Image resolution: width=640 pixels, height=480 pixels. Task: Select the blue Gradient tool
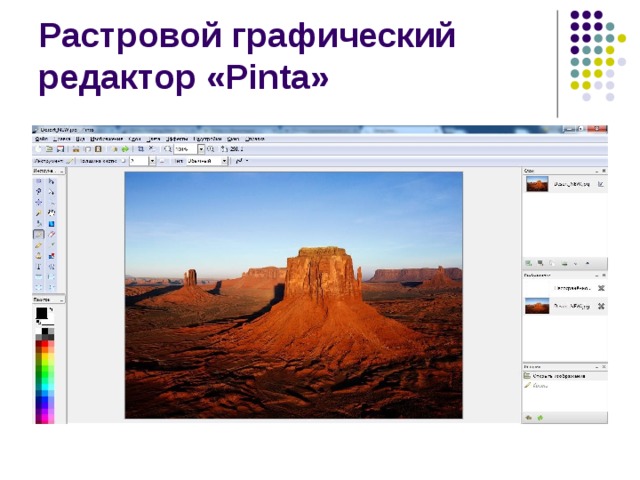tap(51, 224)
